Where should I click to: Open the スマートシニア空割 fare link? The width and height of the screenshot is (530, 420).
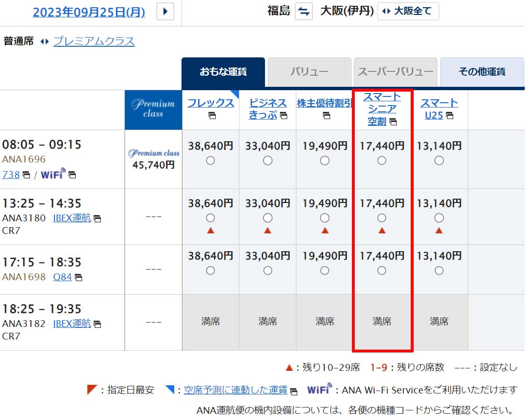[x=382, y=108]
